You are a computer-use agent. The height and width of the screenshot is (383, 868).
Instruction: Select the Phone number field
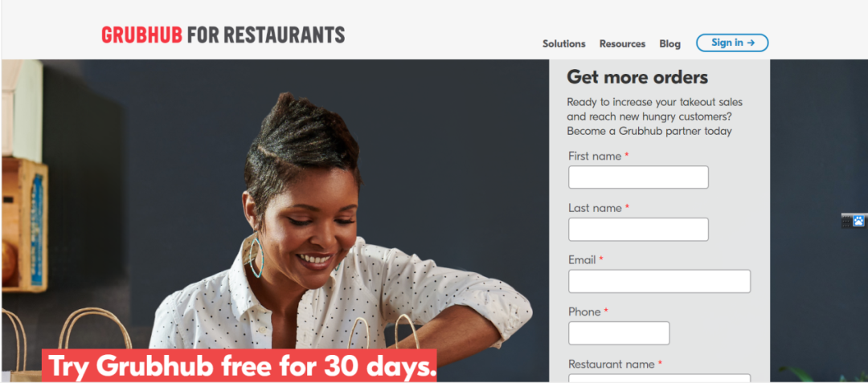coord(619,333)
